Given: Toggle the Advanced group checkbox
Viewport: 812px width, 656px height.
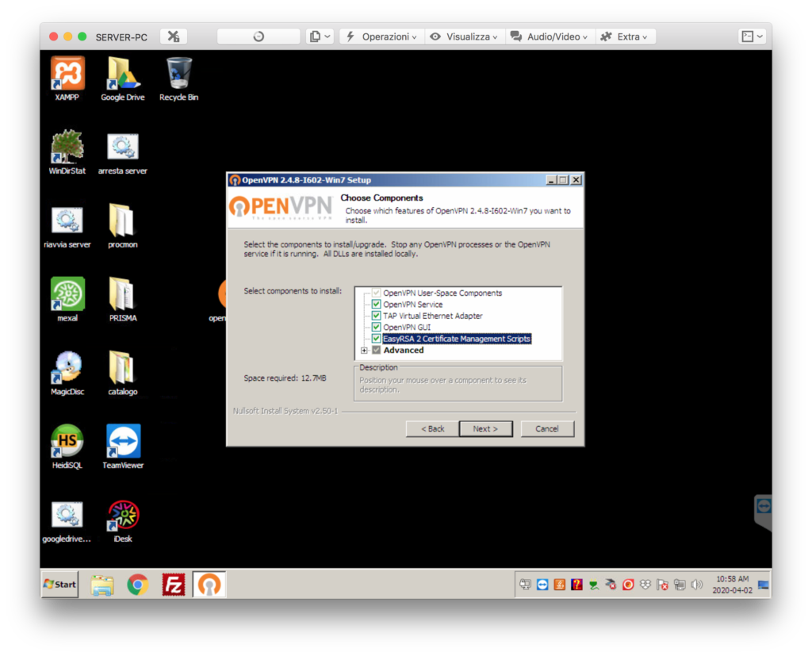Looking at the screenshot, I should click(x=377, y=351).
